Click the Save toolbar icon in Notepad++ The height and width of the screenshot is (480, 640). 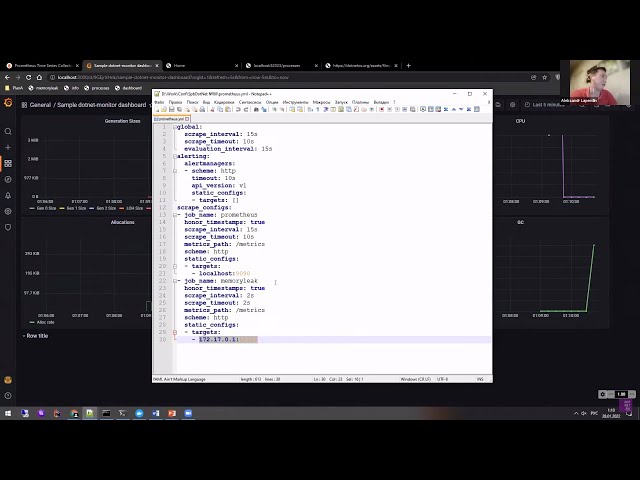[172, 109]
